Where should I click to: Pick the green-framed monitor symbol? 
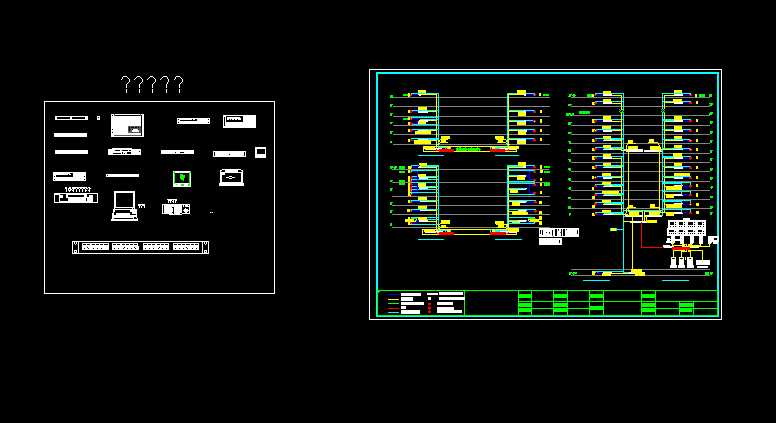coord(182,179)
